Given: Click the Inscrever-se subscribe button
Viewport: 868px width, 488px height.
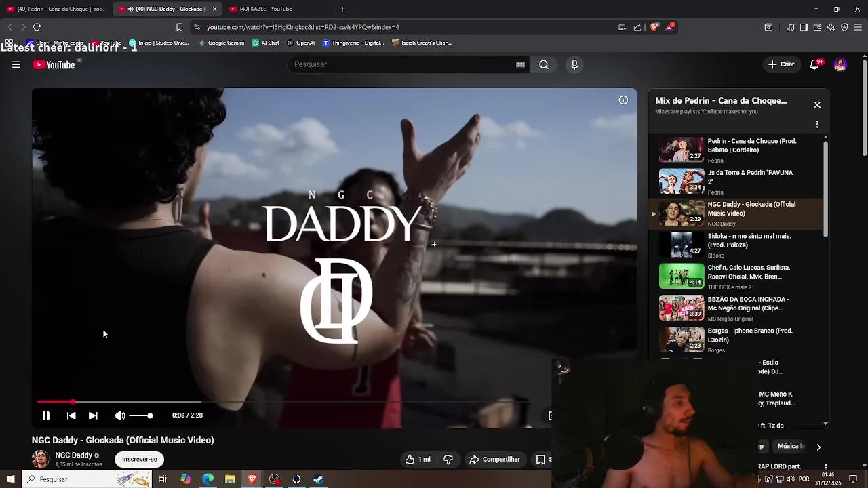Looking at the screenshot, I should [139, 460].
